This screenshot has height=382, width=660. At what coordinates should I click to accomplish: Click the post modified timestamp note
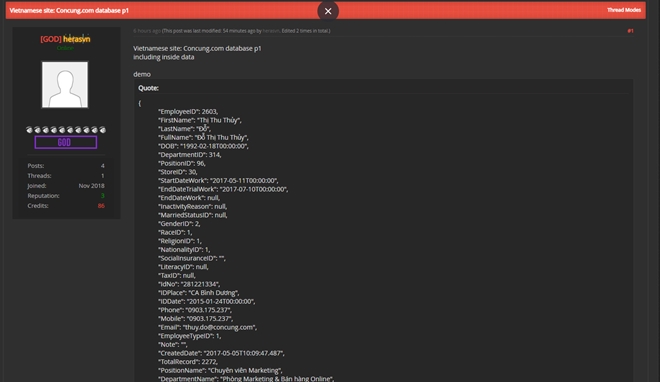click(x=246, y=31)
